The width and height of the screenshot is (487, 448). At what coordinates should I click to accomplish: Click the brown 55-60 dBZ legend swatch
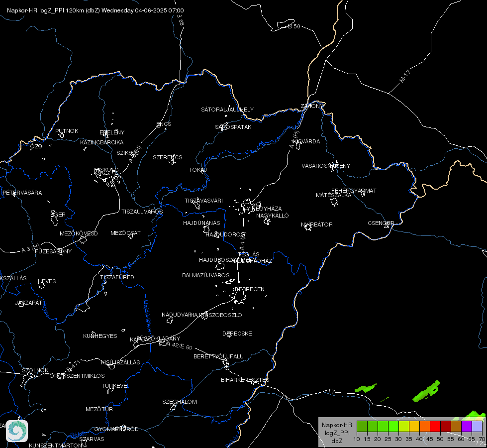click(456, 427)
